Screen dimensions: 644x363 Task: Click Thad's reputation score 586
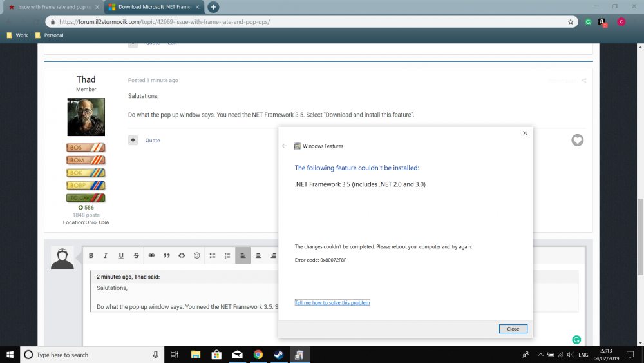click(86, 208)
